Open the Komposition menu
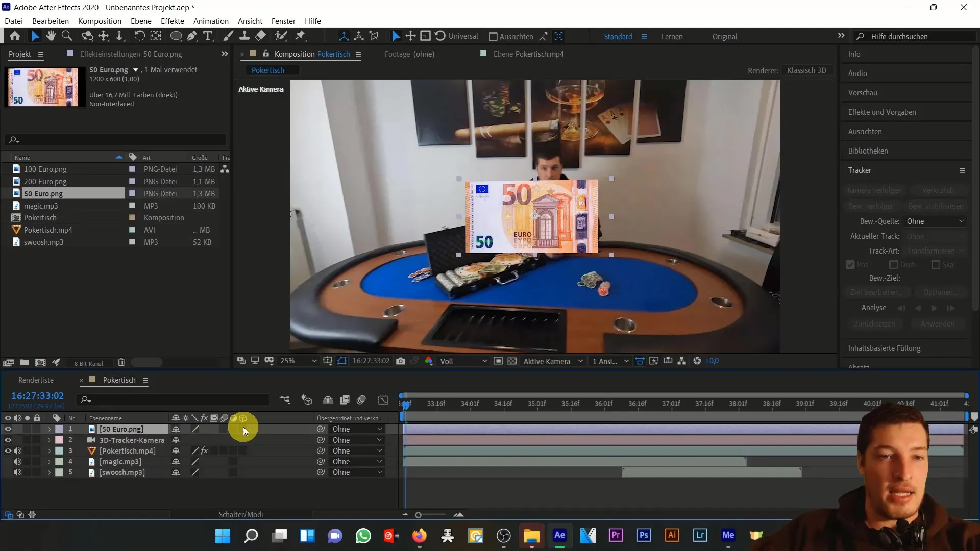 click(100, 21)
